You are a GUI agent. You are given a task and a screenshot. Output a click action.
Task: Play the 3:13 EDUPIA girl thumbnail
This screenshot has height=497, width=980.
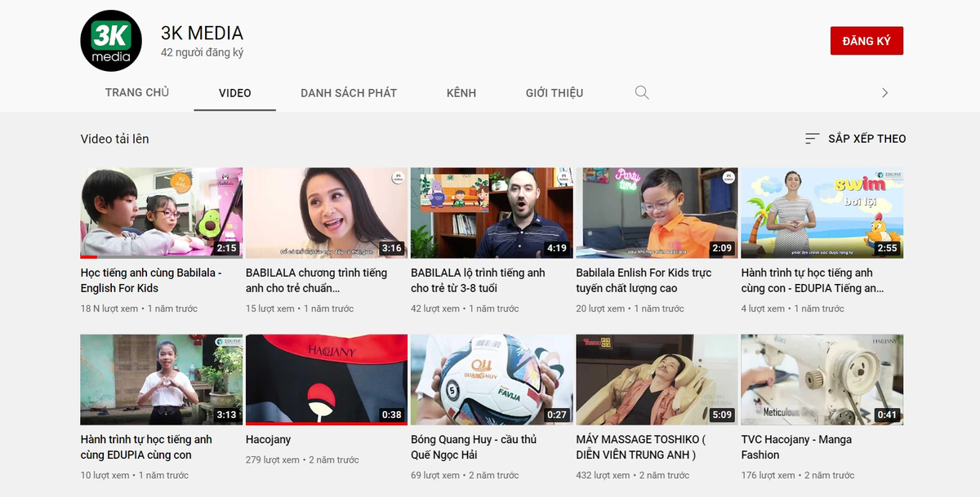coord(162,379)
